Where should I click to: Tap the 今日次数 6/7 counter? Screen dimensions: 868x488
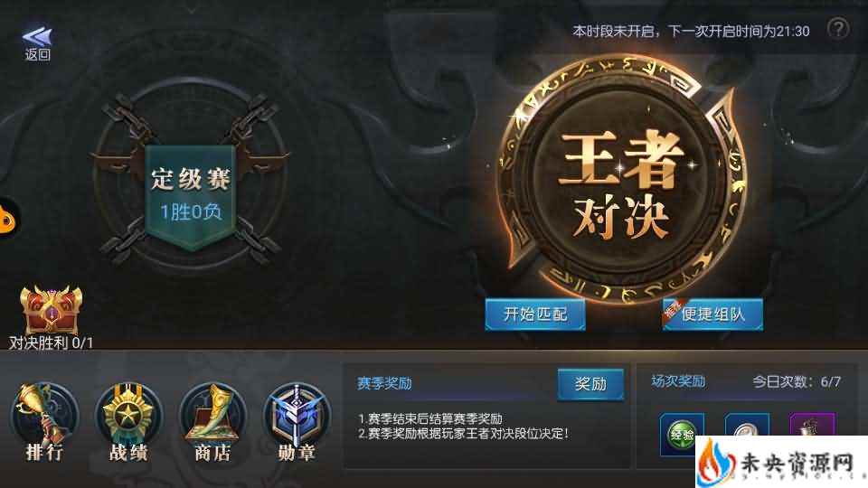click(x=797, y=381)
